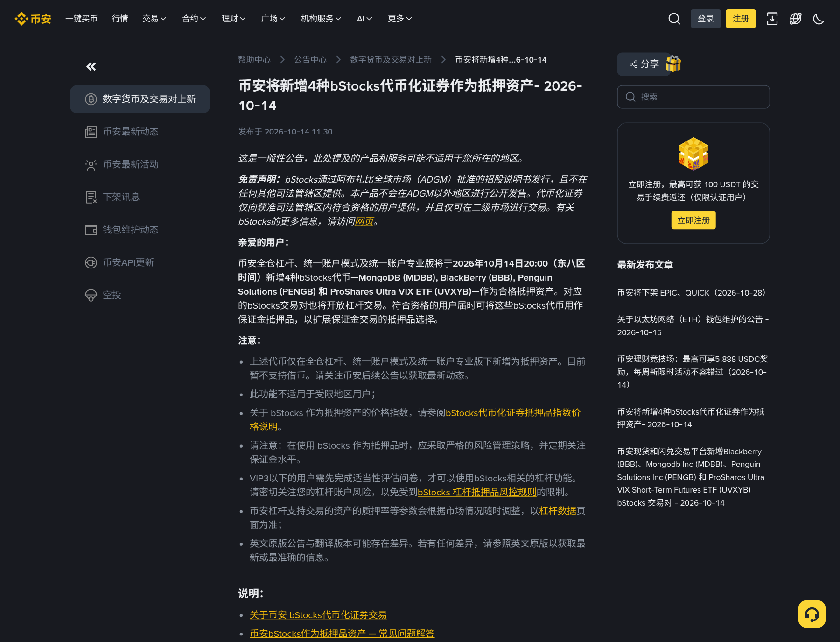Open the search magnifier icon in header
Image resolution: width=840 pixels, height=642 pixels.
pyautogui.click(x=674, y=19)
